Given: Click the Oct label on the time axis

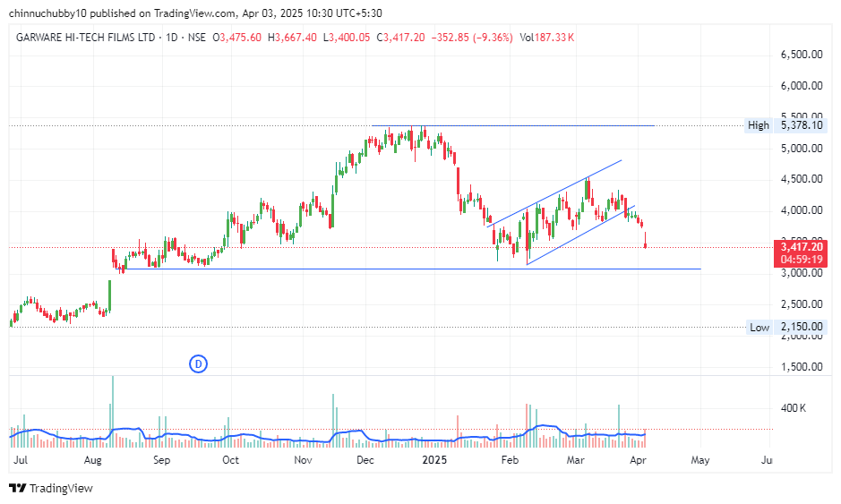Looking at the screenshot, I should pyautogui.click(x=231, y=460).
